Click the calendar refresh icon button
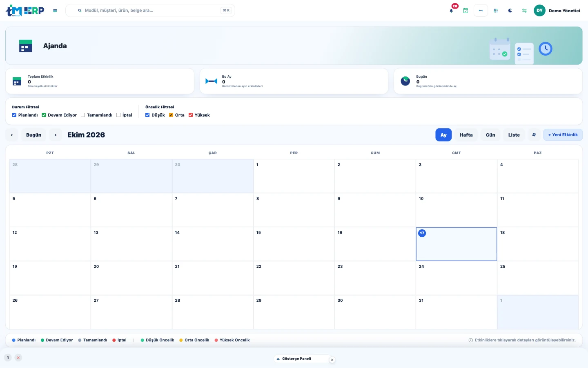588x368 pixels. (x=534, y=135)
